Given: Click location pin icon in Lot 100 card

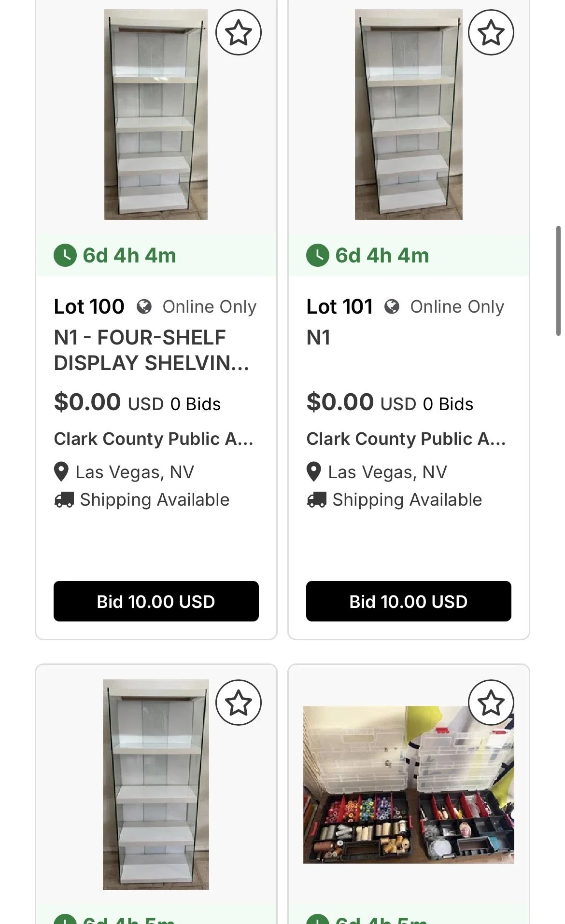Looking at the screenshot, I should tap(61, 472).
